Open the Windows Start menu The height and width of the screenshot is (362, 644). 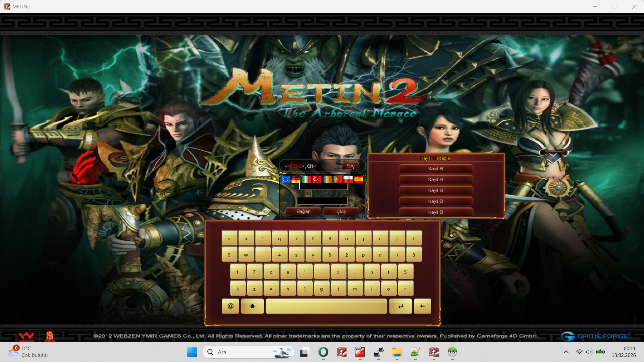[x=192, y=352]
